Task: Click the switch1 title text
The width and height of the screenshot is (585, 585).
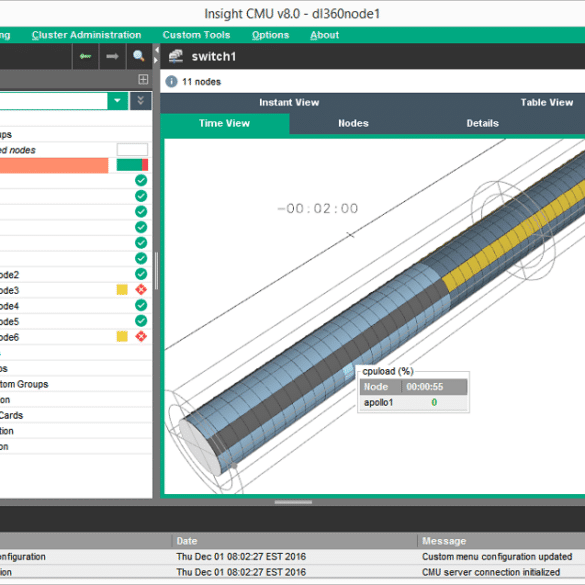Action: click(214, 57)
